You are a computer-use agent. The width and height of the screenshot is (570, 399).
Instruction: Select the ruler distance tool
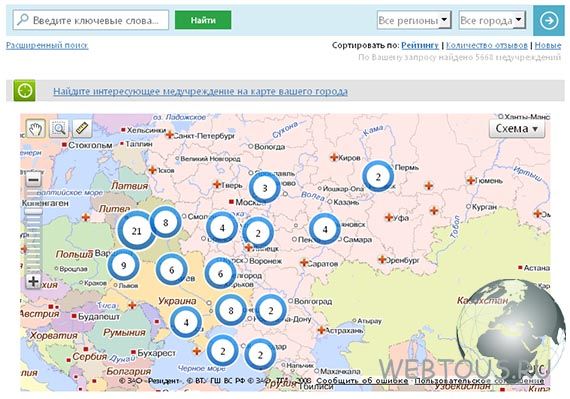click(x=82, y=128)
